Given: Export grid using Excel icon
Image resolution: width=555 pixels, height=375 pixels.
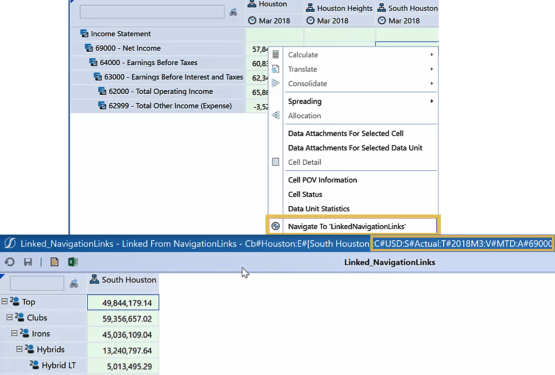Looking at the screenshot, I should (73, 262).
